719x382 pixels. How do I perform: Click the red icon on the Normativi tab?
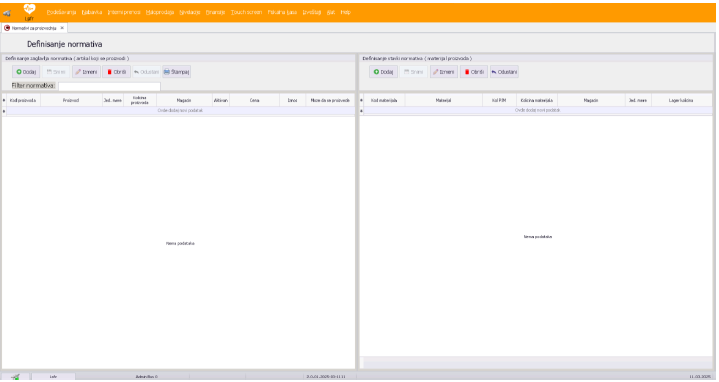[x=7, y=28]
